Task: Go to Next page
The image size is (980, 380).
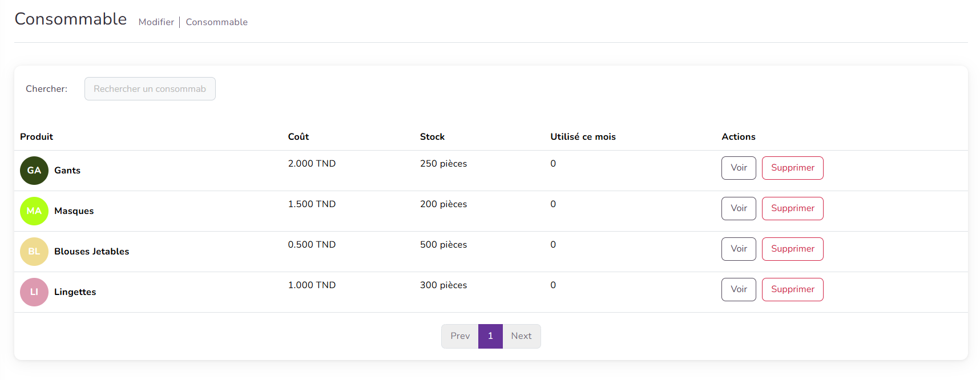Action: point(521,336)
